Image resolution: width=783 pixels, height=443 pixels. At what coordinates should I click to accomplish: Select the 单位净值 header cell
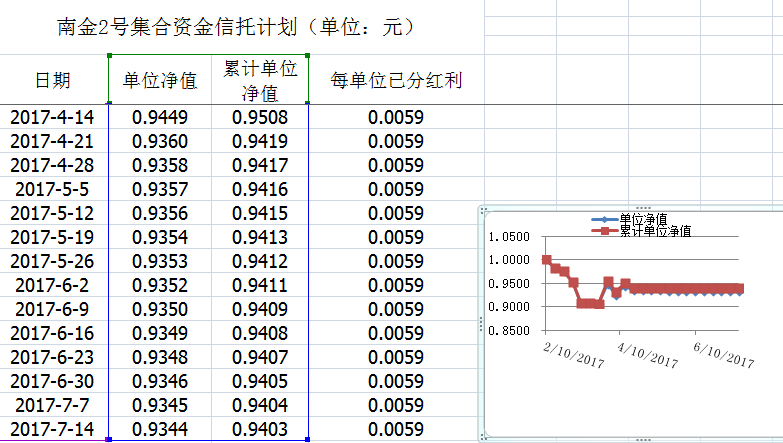pyautogui.click(x=160, y=80)
